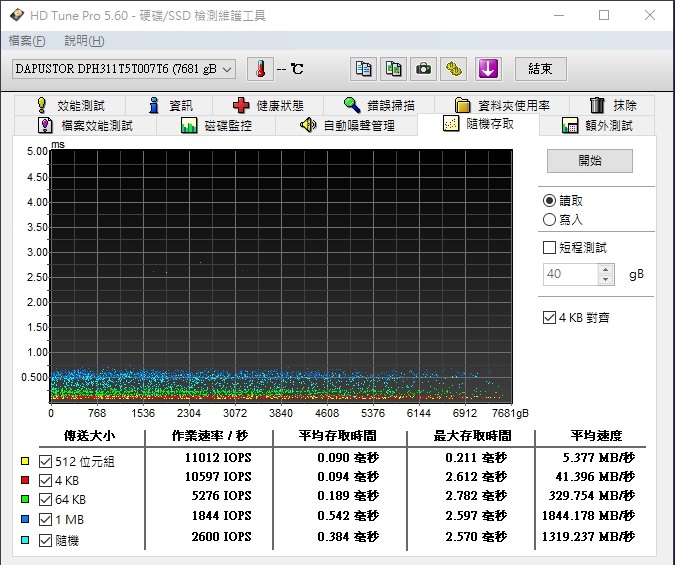
Task: Uncheck the 隨機 random transfer size checkbox
Action: pyautogui.click(x=45, y=540)
